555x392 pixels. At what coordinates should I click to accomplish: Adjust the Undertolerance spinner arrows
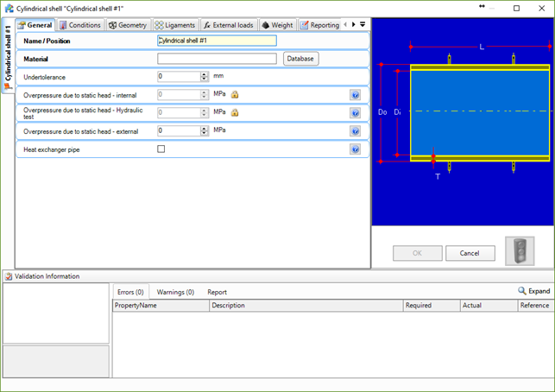pos(205,77)
